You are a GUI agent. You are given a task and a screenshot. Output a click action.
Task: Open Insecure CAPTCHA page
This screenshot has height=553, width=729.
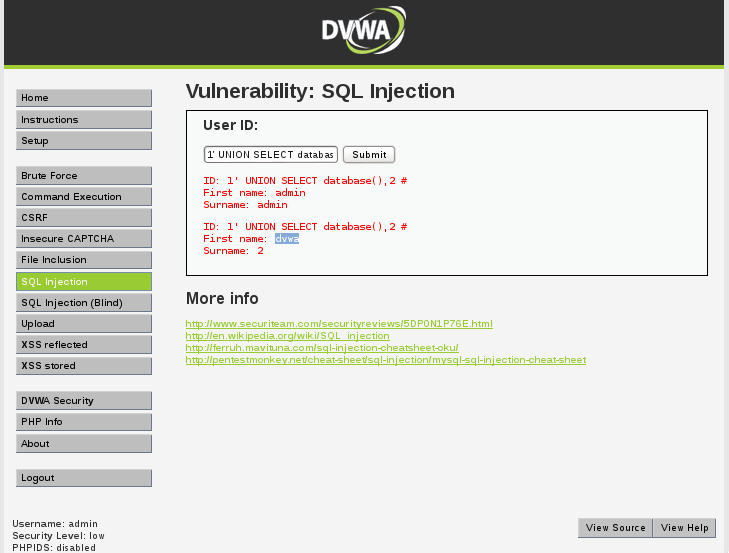tap(84, 239)
